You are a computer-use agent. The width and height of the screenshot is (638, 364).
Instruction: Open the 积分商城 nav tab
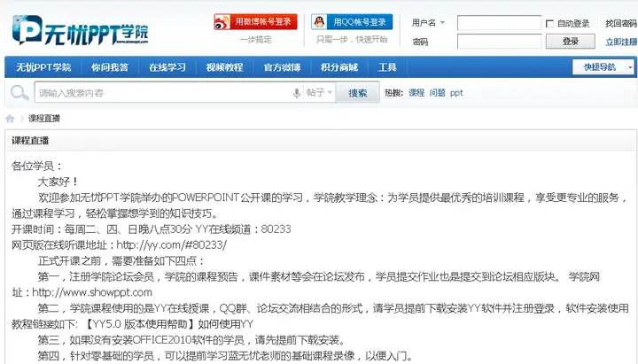339,67
